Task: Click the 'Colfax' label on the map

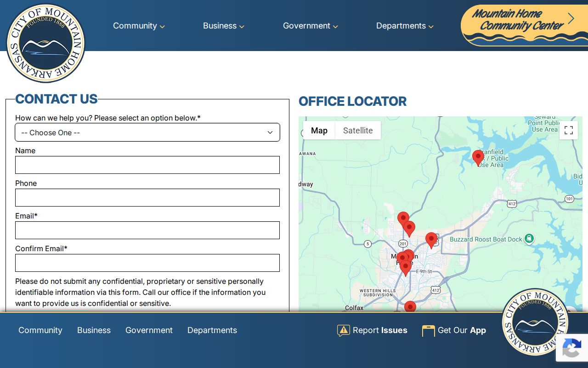Action: pyautogui.click(x=354, y=308)
